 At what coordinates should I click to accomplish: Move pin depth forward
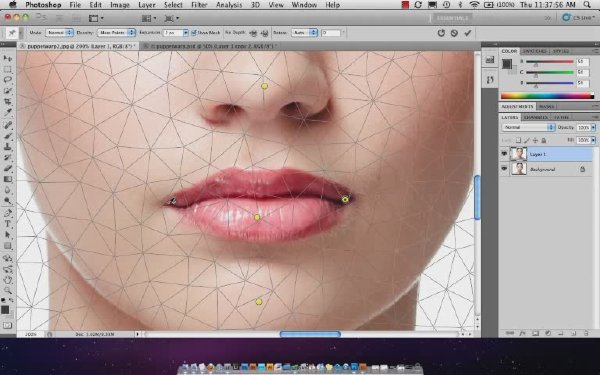tap(253, 33)
